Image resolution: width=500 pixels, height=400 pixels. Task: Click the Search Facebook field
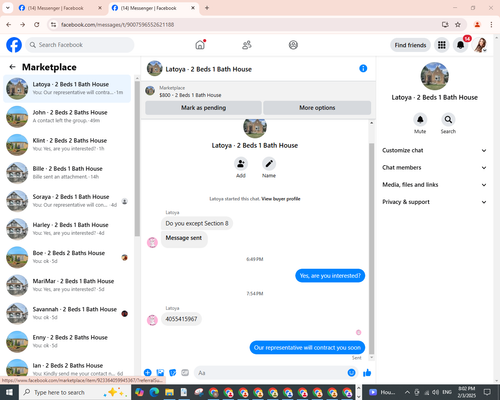(80, 45)
